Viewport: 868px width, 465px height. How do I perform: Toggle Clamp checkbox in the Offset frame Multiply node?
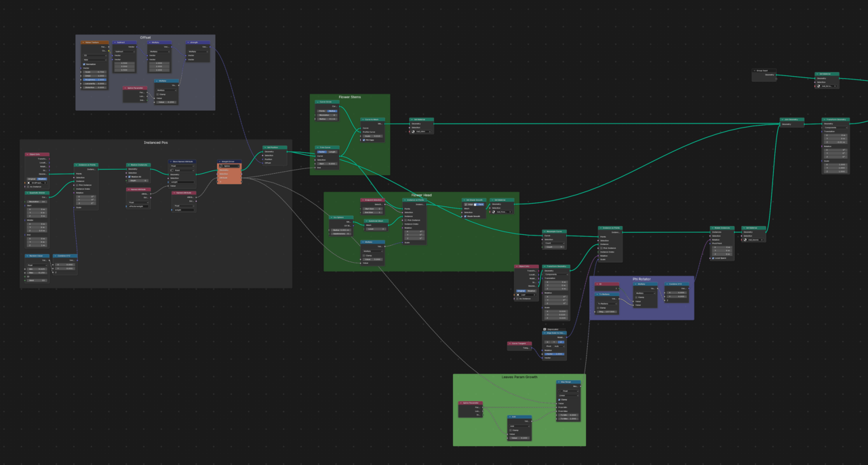pyautogui.click(x=157, y=94)
